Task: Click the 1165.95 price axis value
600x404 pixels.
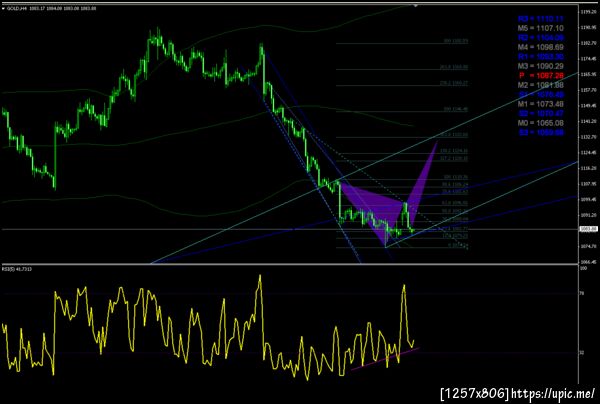Action: tap(589, 74)
